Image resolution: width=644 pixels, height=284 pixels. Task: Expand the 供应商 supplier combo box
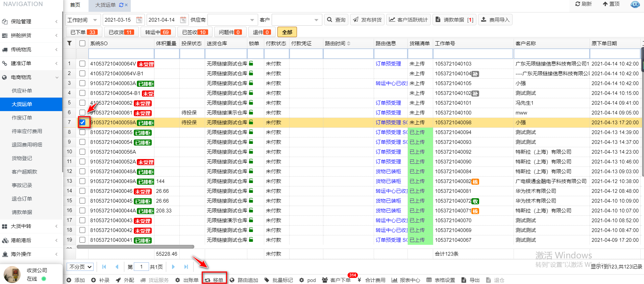point(252,20)
